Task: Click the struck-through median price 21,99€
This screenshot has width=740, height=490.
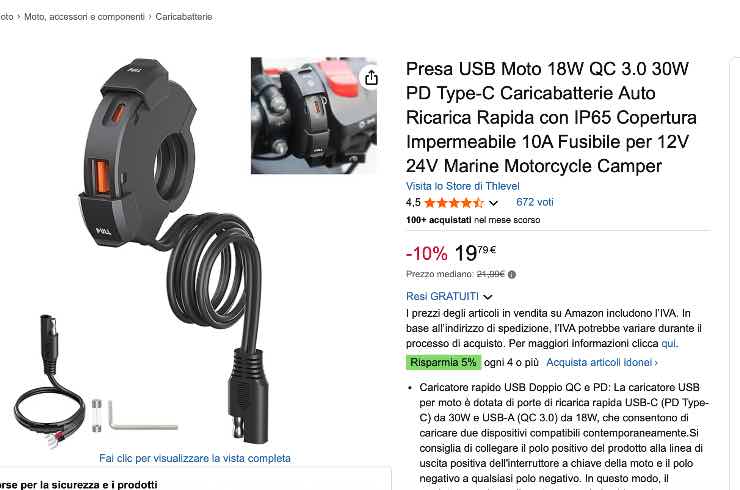Action: coord(490,274)
